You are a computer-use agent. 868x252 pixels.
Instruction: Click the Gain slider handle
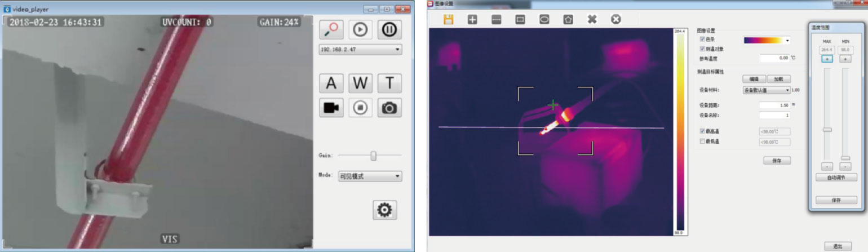pyautogui.click(x=373, y=156)
